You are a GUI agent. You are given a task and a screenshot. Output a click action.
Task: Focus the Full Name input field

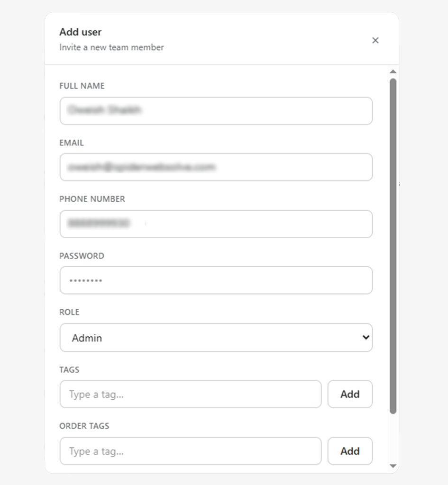point(216,111)
